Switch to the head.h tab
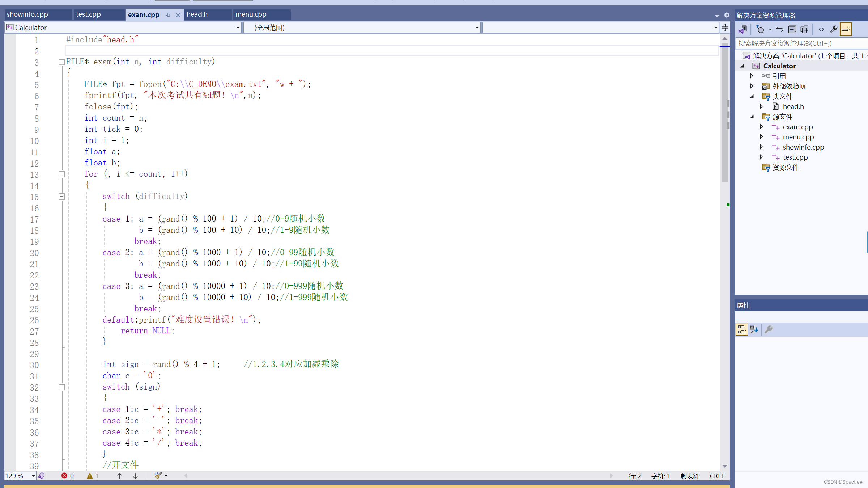Image resolution: width=868 pixels, height=488 pixels. 197,14
